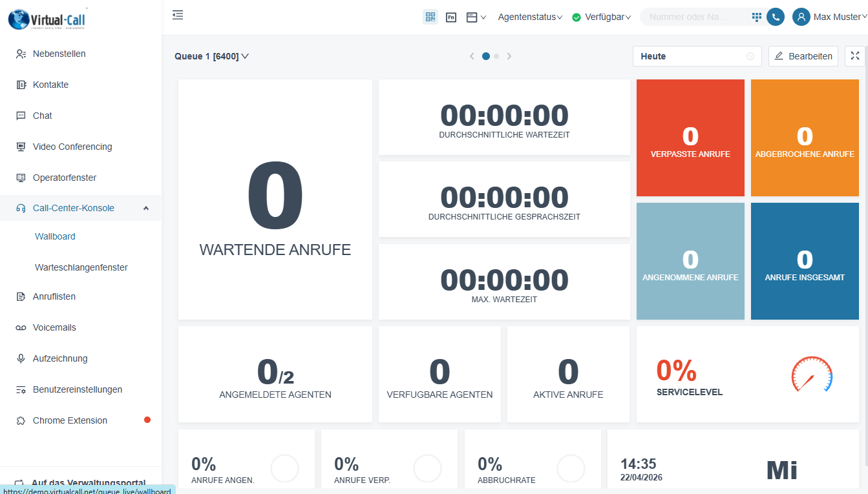Click the Chat bubble icon

point(21,116)
